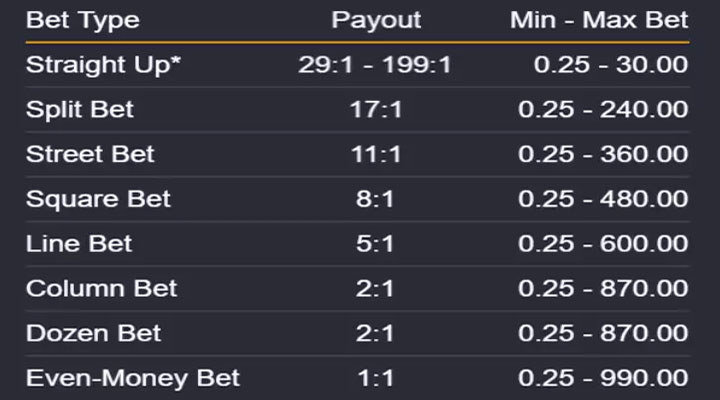Select the Street Bet row label
This screenshot has width=720, height=400.
pos(90,155)
